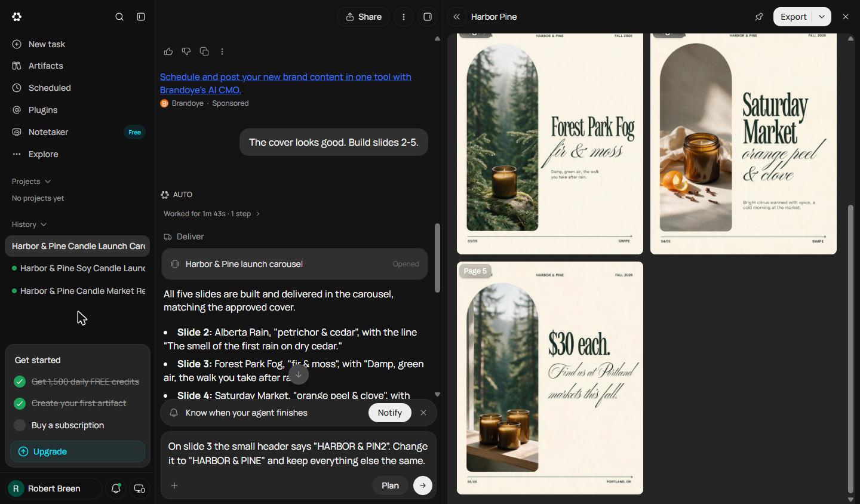
Task: Expand 'Worked for 1m 43s · 1 step'
Action: coord(212,214)
